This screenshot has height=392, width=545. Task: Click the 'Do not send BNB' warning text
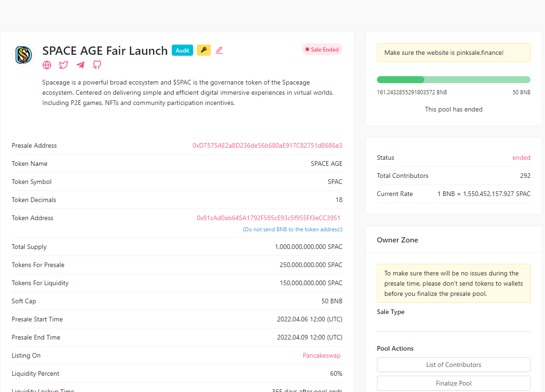pos(292,229)
